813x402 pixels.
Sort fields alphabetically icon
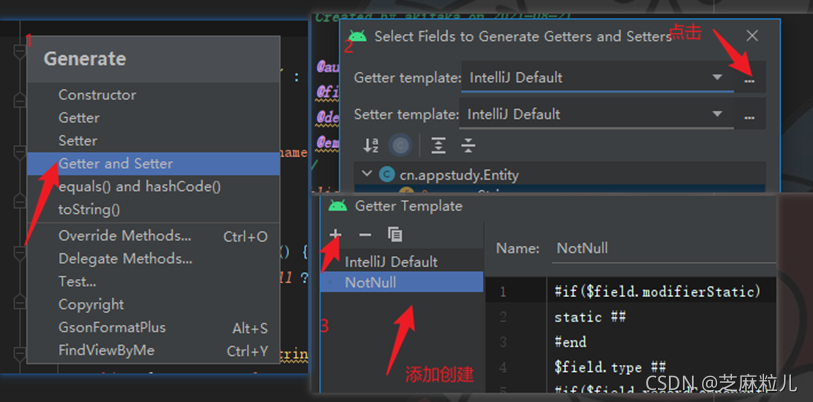tap(371, 146)
